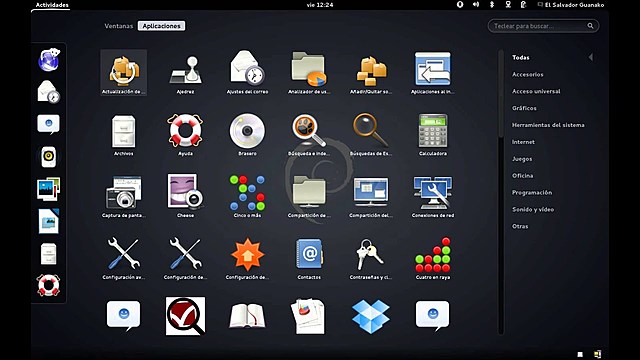
Task: Click the Actividades button
Action: coord(52,5)
